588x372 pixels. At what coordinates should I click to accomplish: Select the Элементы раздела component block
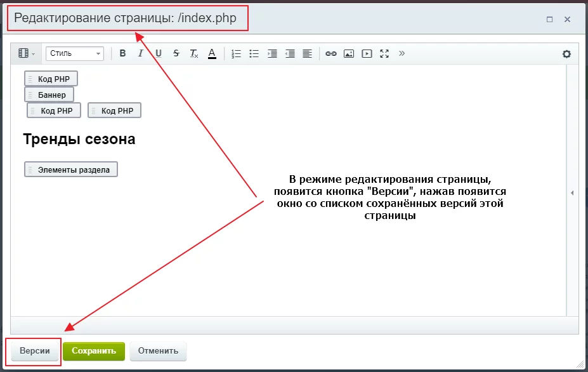click(x=71, y=169)
